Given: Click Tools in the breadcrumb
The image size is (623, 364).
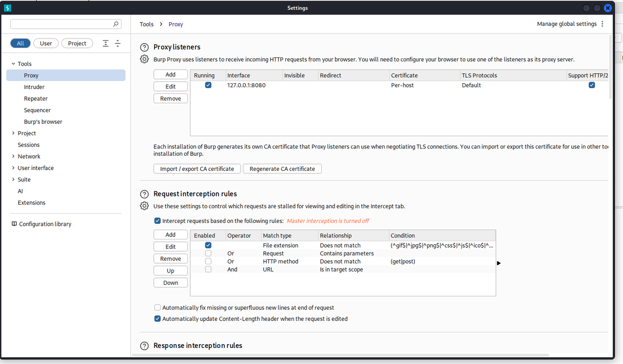Looking at the screenshot, I should (x=147, y=24).
